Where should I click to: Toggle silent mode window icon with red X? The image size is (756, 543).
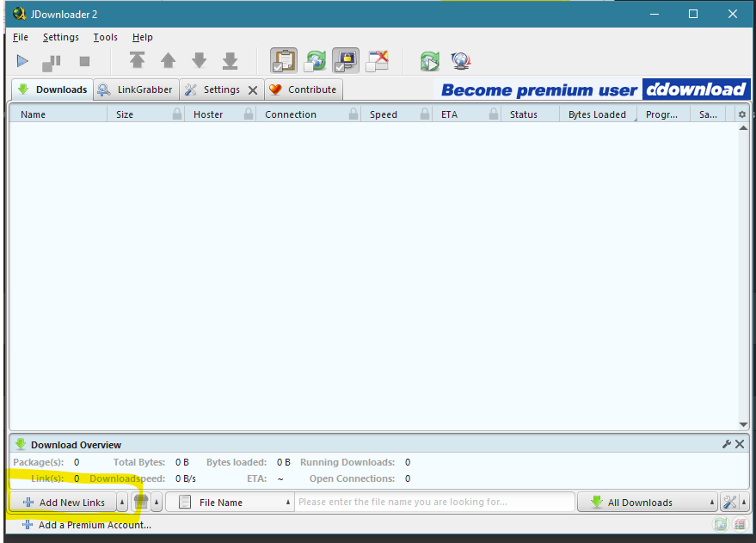click(x=377, y=61)
